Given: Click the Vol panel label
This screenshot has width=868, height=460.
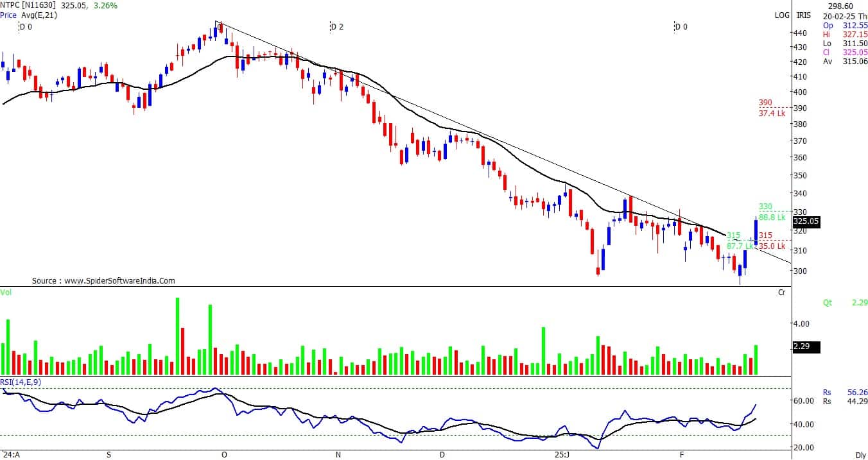Looking at the screenshot, I should pos(6,292).
